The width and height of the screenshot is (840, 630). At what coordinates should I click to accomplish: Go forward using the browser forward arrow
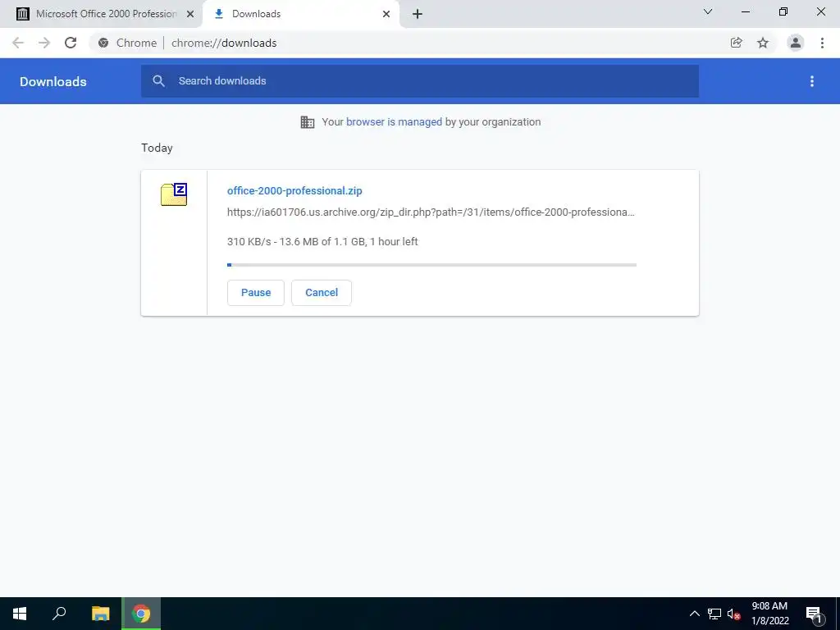coord(44,43)
